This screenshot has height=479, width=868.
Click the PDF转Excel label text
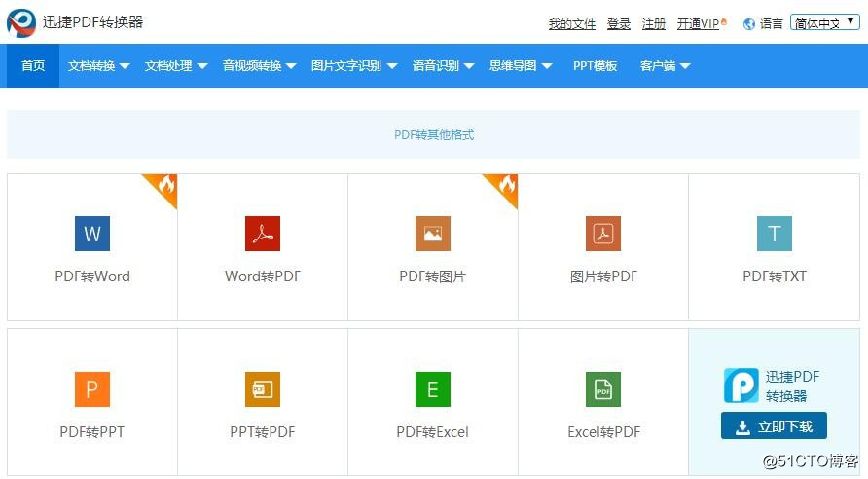point(433,432)
